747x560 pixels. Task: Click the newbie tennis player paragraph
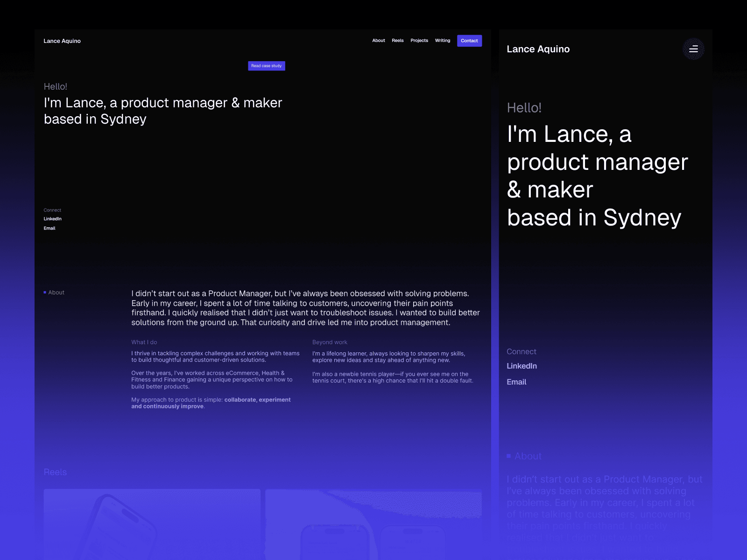pyautogui.click(x=393, y=378)
